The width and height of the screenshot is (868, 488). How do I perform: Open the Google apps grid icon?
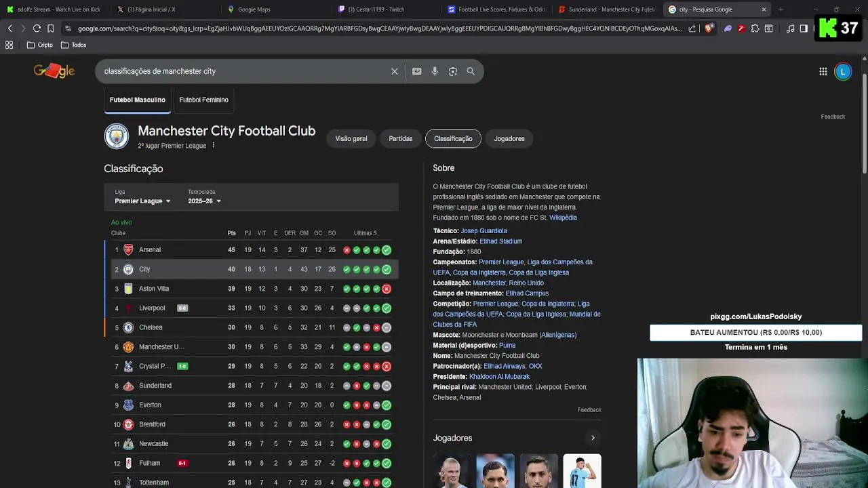pyautogui.click(x=823, y=71)
